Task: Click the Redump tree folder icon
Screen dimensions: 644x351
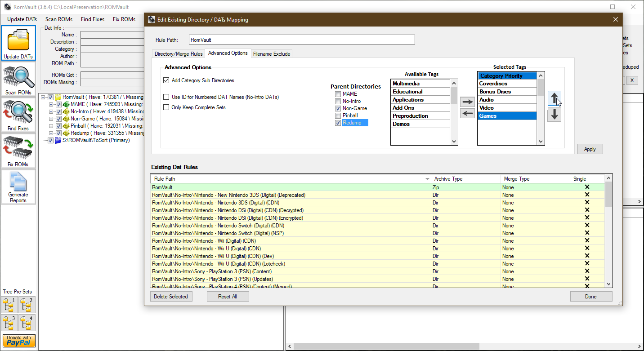Action: [x=66, y=133]
